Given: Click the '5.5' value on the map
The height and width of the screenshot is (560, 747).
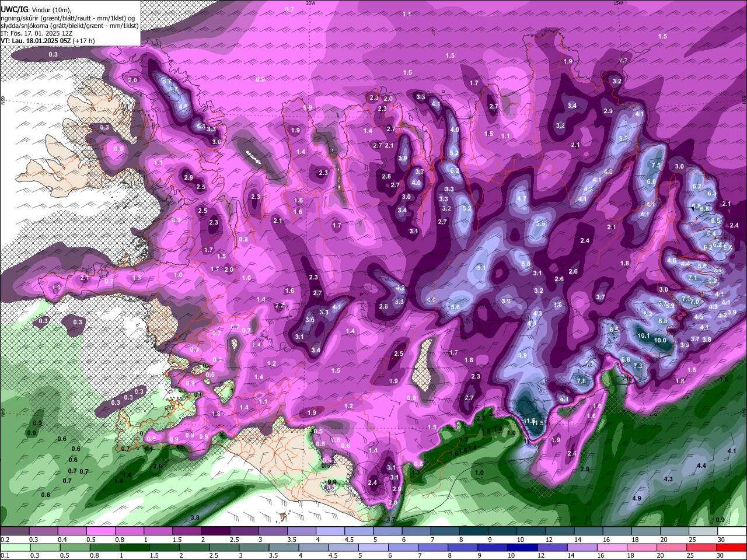Looking at the screenshot, I should click(x=540, y=223).
